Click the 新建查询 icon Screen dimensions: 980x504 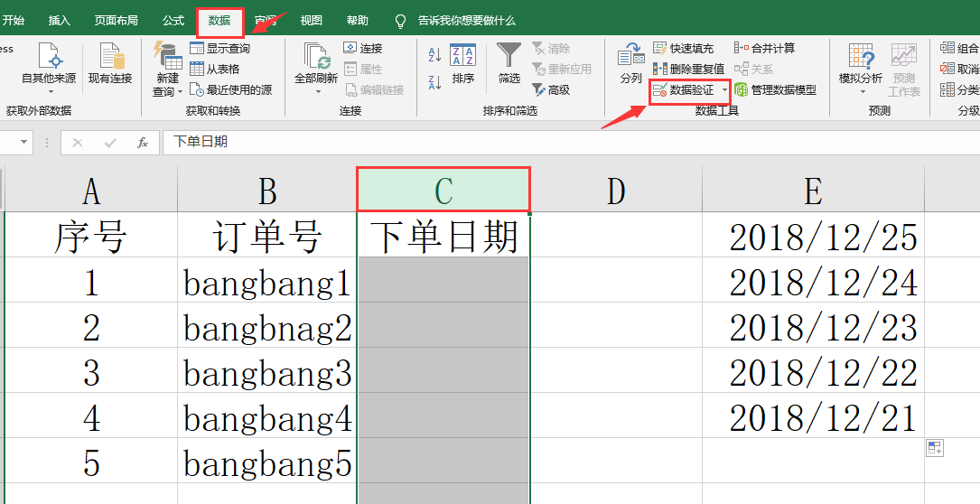click(167, 56)
